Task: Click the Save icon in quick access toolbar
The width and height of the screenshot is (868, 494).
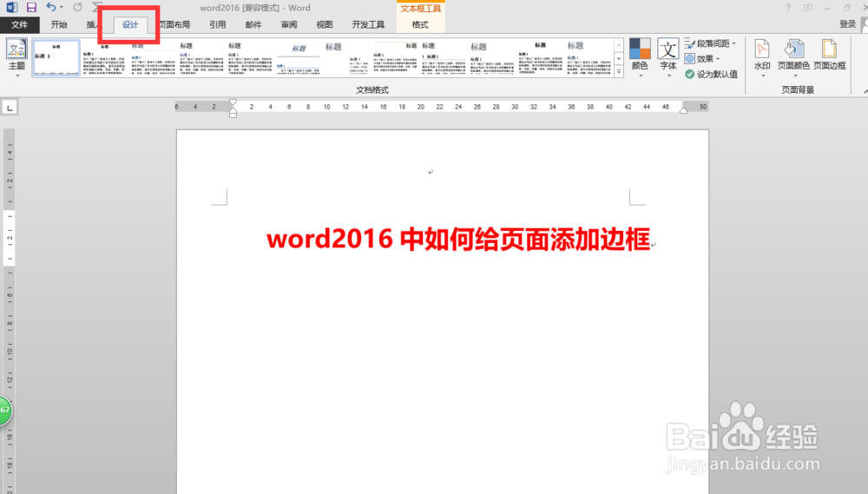Action: pyautogui.click(x=31, y=8)
